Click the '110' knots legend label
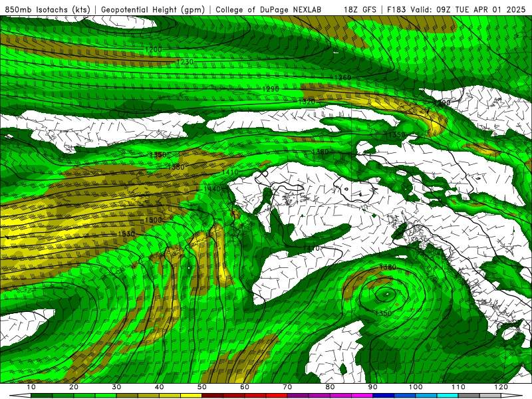532x399 pixels. coord(458,387)
